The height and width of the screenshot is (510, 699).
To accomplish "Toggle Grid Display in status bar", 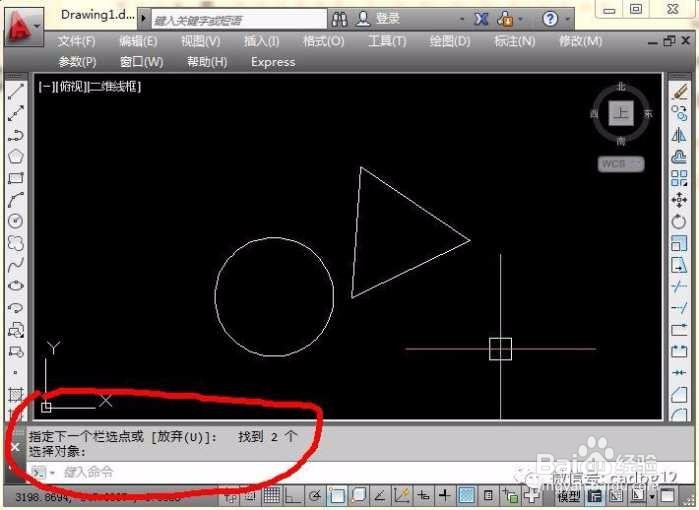I will [x=271, y=495].
